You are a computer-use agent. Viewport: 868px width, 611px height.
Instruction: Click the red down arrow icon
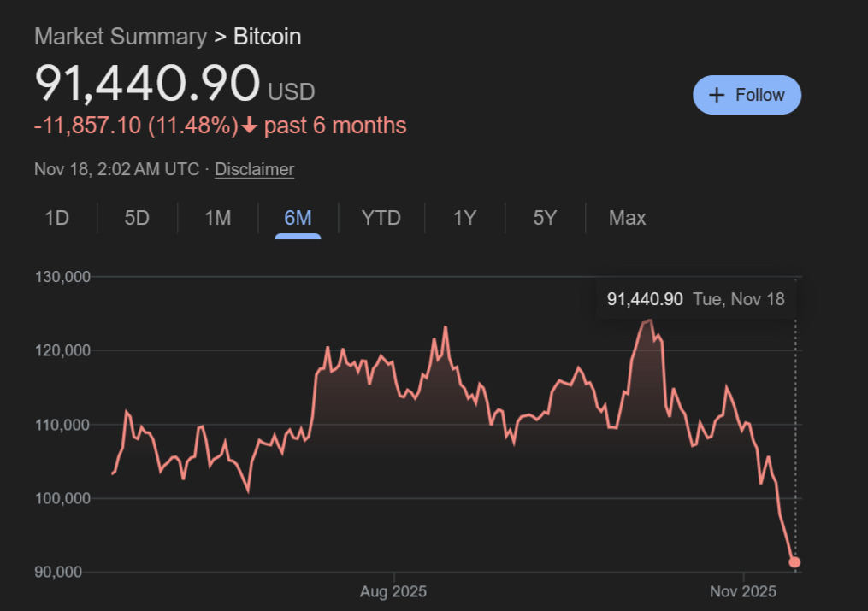250,126
